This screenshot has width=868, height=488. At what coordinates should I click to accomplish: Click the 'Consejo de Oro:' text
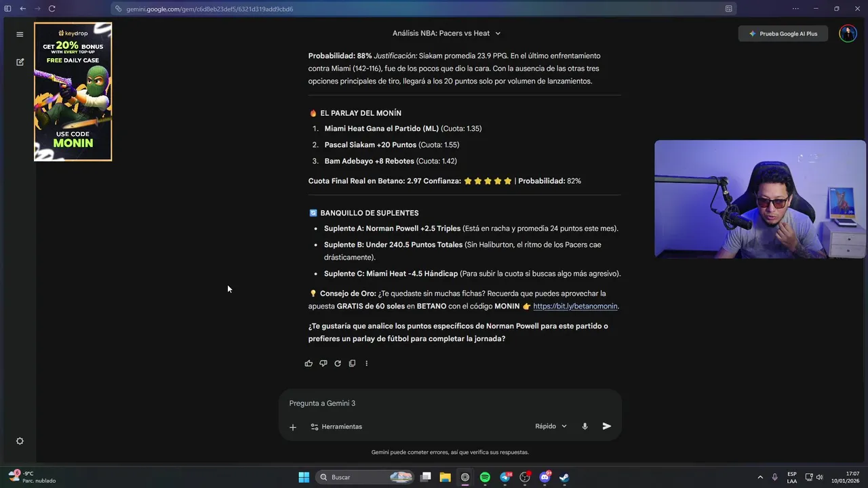click(348, 293)
